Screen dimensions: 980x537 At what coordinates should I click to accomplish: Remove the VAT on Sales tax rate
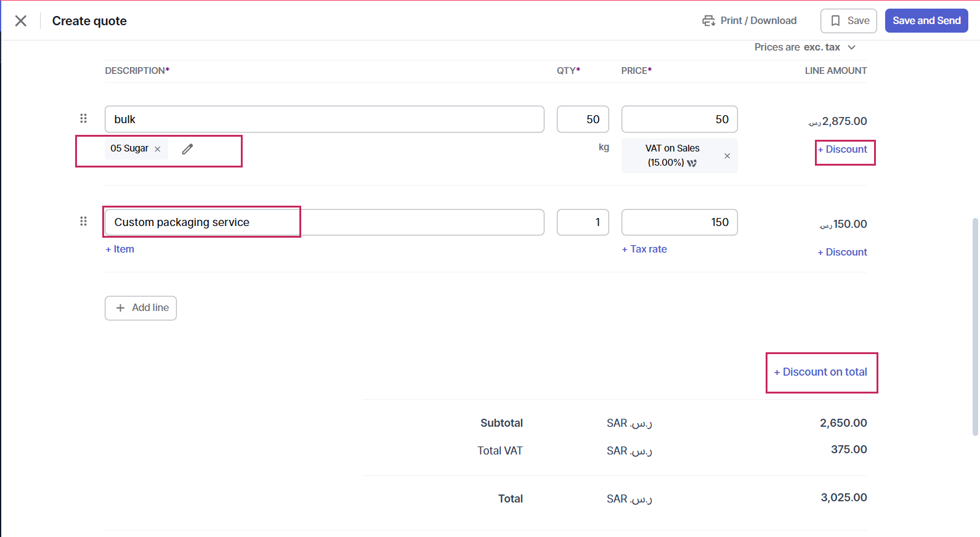point(727,156)
